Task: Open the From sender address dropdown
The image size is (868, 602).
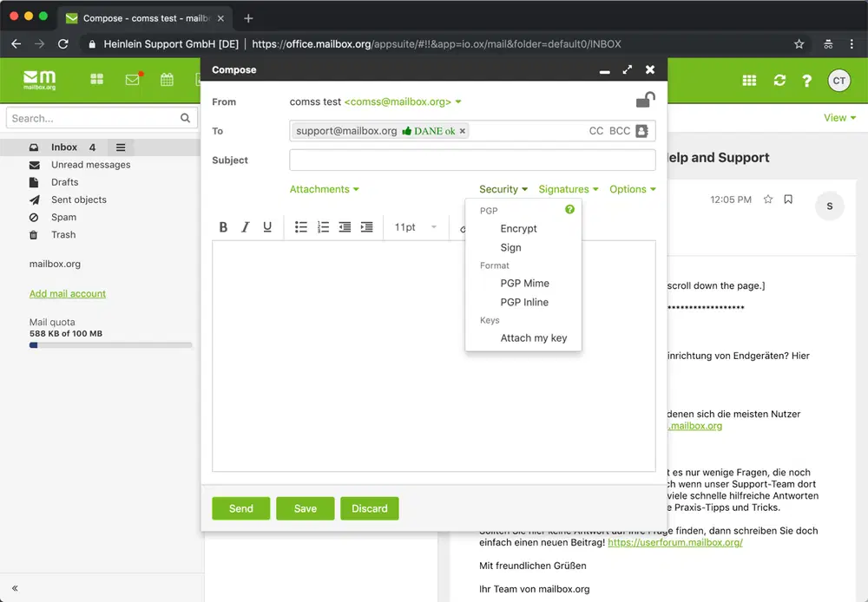Action: coord(403,101)
